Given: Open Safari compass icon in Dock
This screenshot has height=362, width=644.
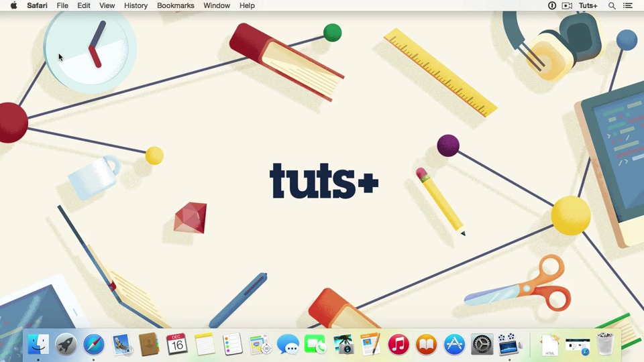Looking at the screenshot, I should (94, 344).
